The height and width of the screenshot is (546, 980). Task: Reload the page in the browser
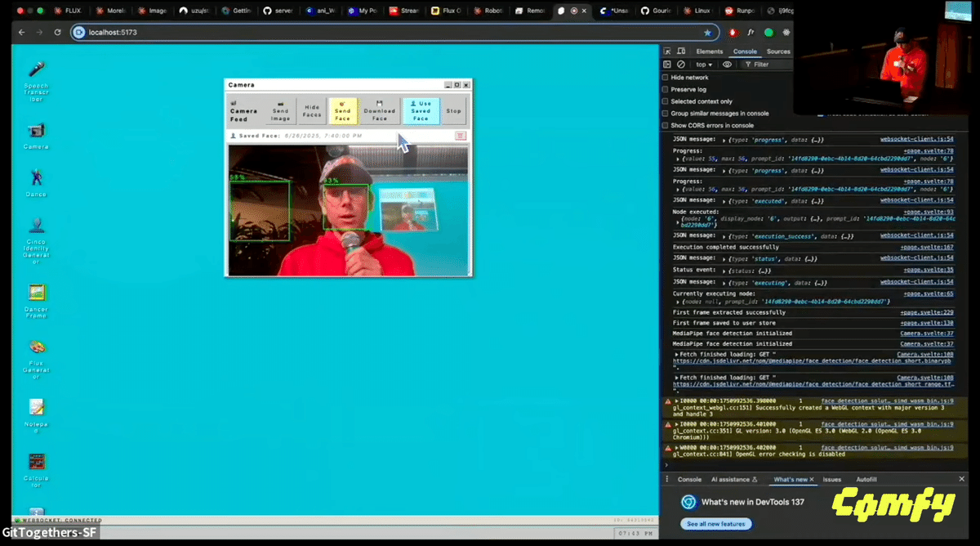pos(57,33)
